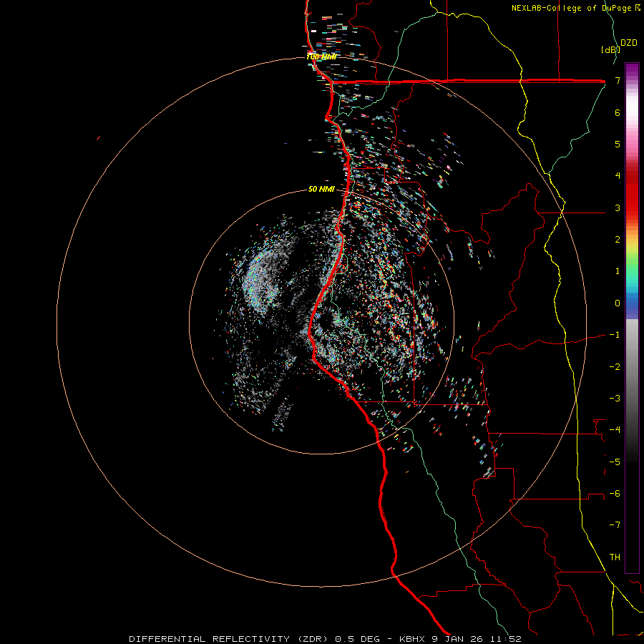Click the 0 value on the scale

[618, 303]
